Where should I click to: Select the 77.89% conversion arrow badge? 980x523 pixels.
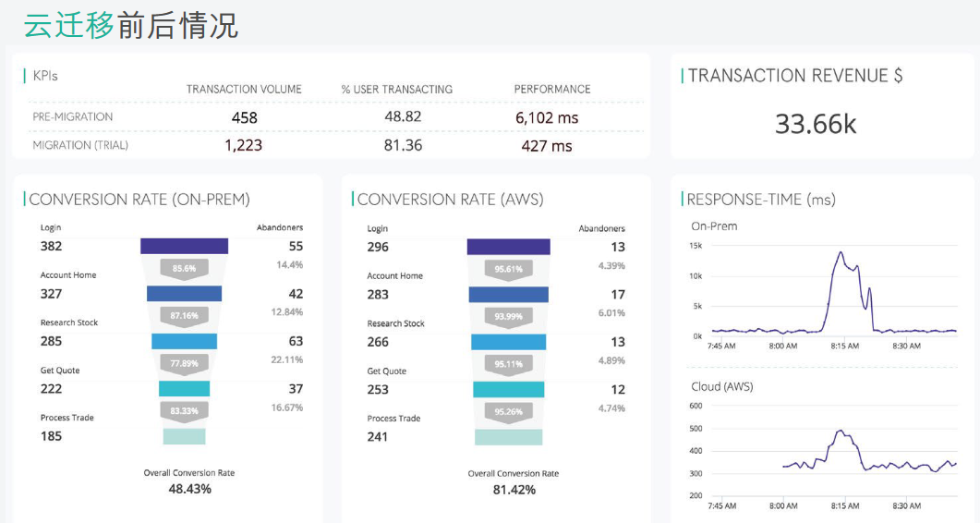coord(184,363)
